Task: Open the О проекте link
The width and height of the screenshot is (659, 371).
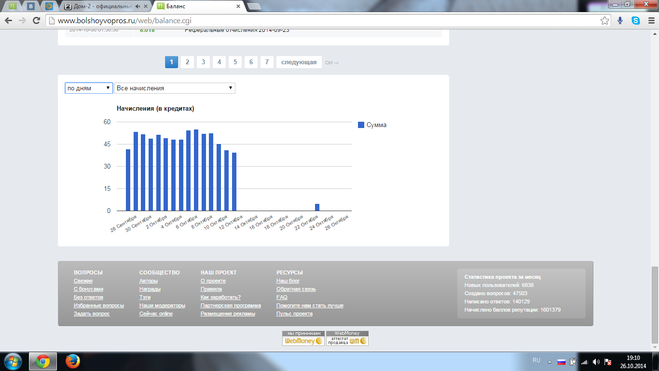Action: tap(213, 281)
